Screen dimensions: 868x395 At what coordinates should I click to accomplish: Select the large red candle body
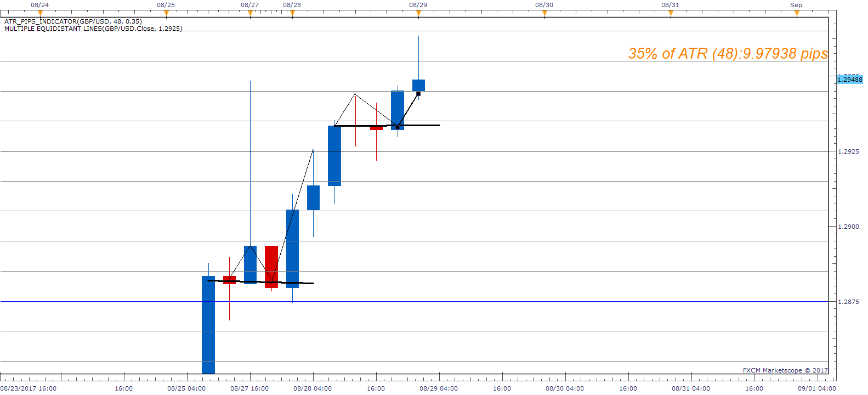(271, 267)
